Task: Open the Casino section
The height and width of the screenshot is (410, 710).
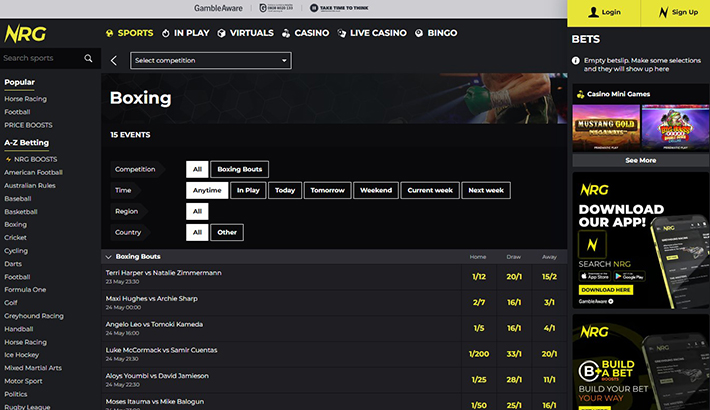Action: tap(306, 33)
